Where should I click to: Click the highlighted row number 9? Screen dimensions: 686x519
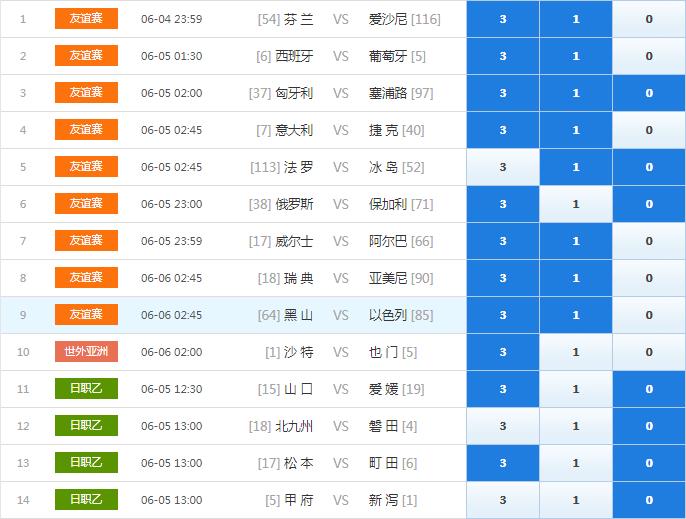(23, 315)
